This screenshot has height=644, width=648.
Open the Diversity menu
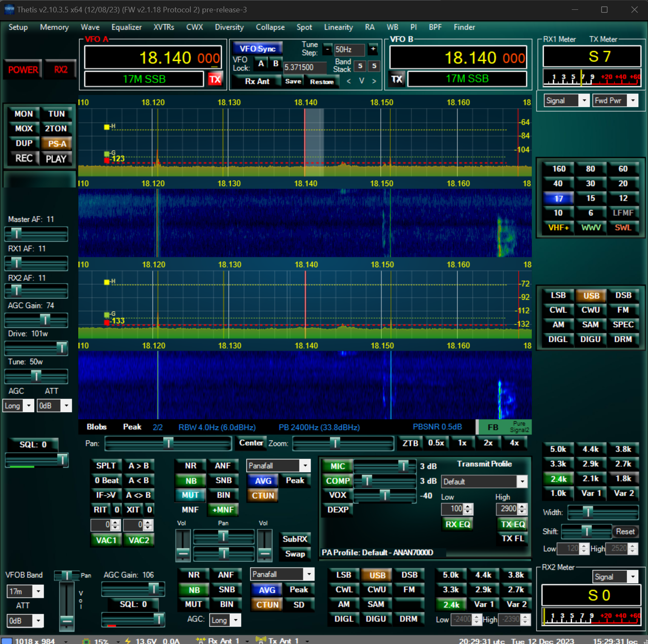(229, 27)
